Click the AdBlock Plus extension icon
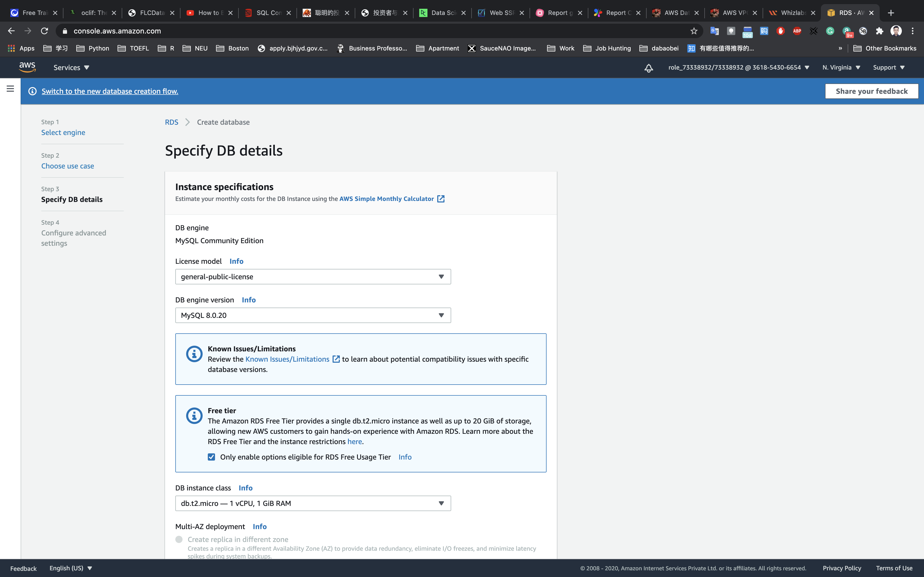The image size is (924, 577). pos(797,31)
